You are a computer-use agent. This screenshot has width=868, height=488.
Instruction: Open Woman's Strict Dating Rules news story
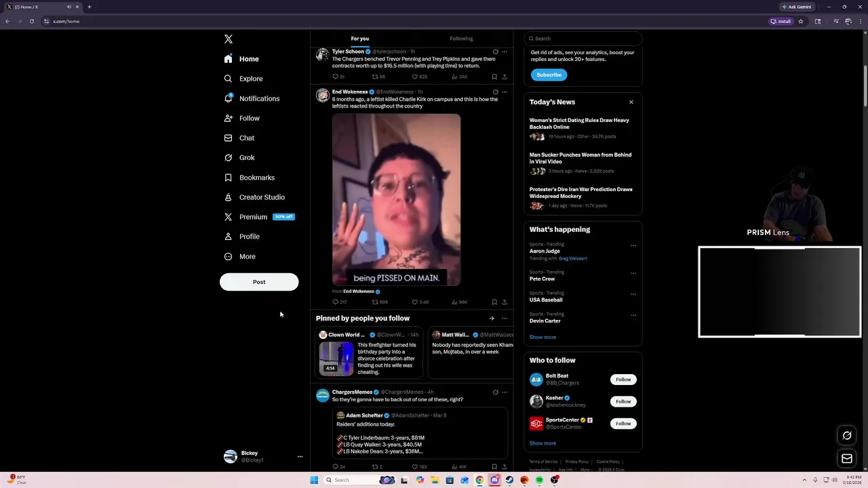[583, 128]
